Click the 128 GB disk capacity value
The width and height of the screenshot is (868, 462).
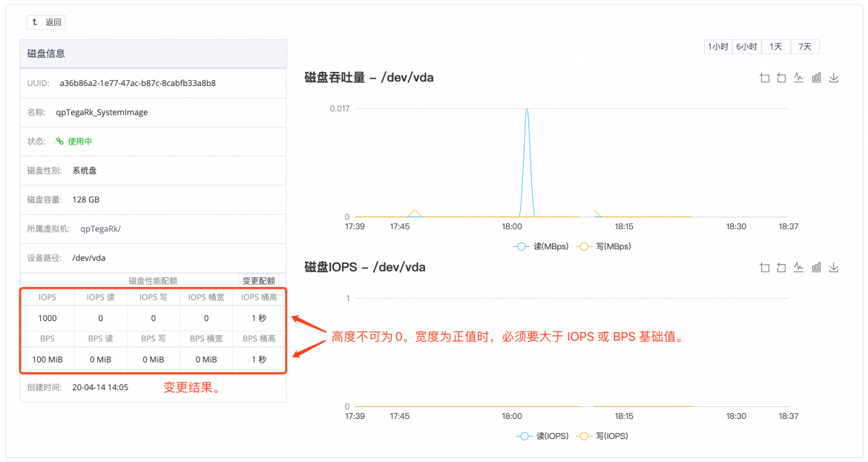(x=86, y=199)
